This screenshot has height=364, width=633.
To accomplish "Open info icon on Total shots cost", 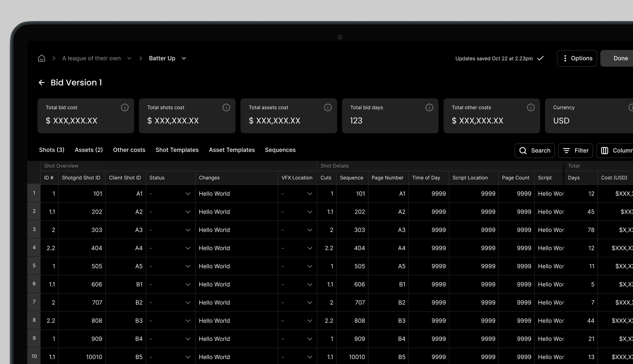I will point(226,108).
